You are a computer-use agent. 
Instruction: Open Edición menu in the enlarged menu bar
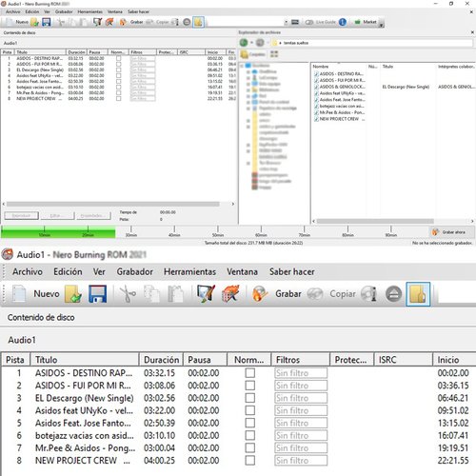[x=68, y=271]
